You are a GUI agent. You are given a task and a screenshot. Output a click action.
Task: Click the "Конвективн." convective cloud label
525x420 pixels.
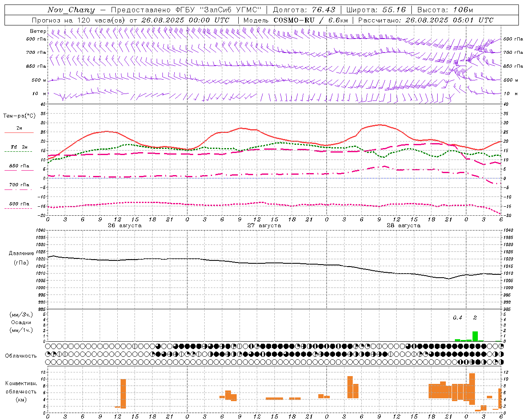(x=21, y=383)
